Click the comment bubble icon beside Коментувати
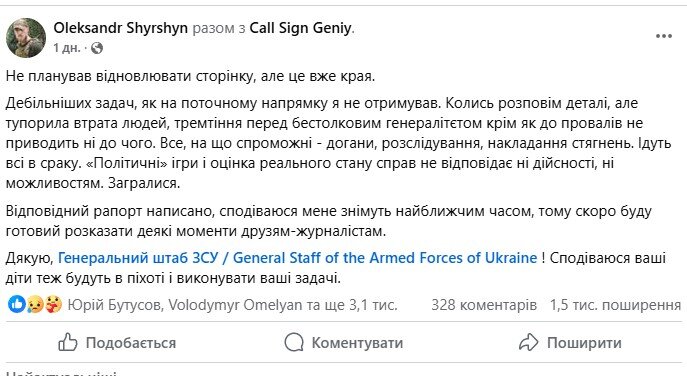Screen dimensions: 687x376 [294, 342]
